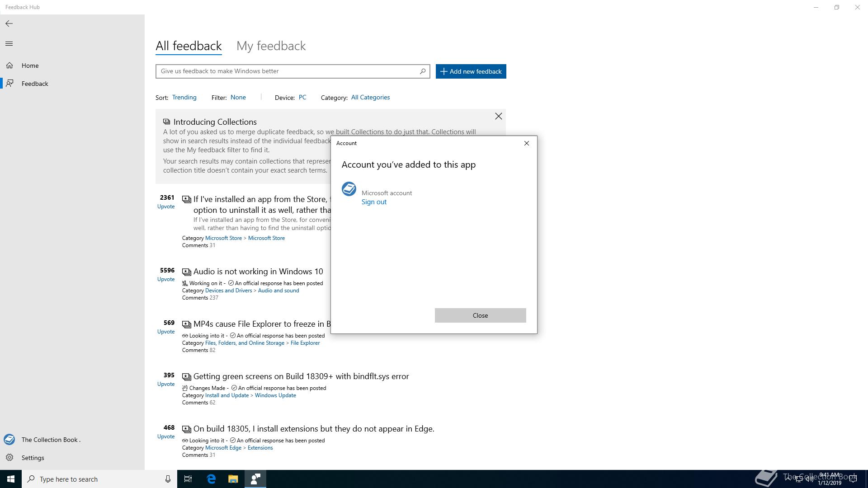Switch to the All feedback tab

tap(189, 46)
